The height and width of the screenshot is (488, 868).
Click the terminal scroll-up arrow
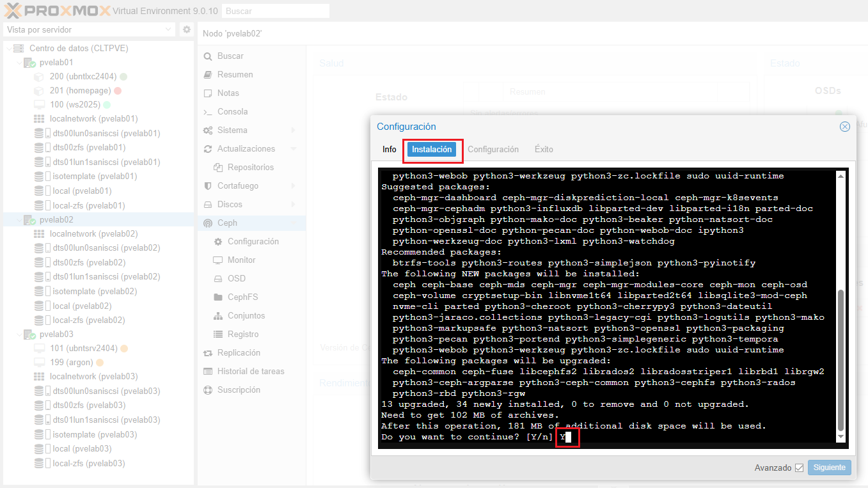tap(841, 176)
